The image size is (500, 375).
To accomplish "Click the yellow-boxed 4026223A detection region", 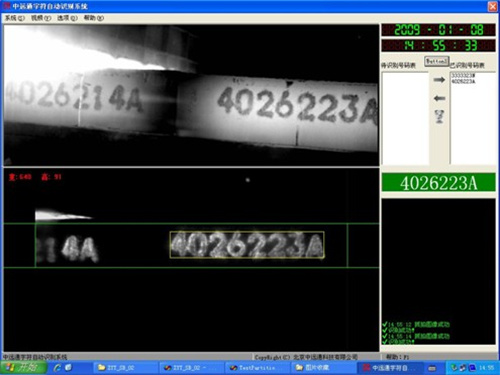I will point(247,245).
